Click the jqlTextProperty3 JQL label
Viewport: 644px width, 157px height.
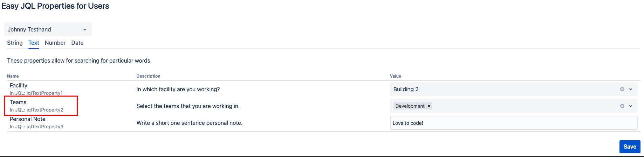(36, 127)
